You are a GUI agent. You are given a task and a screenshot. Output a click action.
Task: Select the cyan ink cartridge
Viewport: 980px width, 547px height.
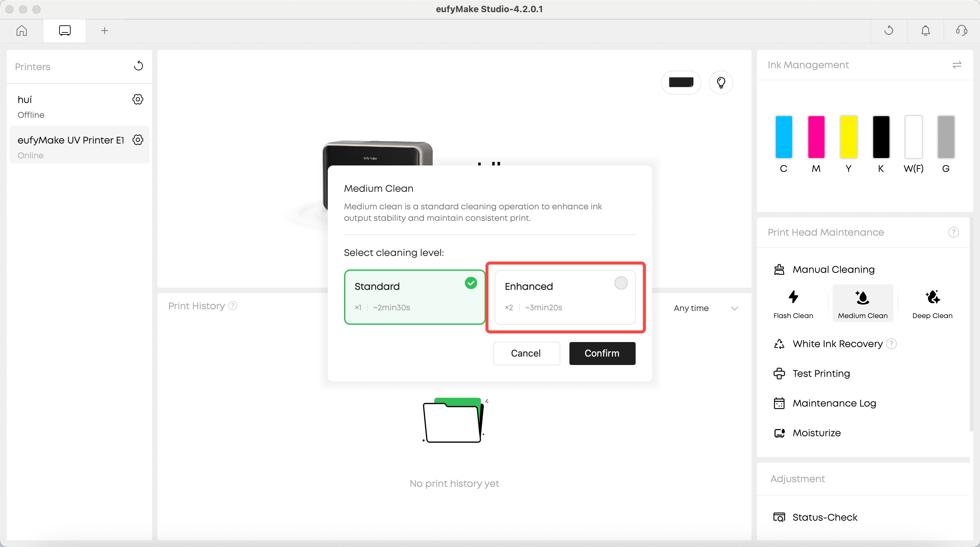point(784,137)
